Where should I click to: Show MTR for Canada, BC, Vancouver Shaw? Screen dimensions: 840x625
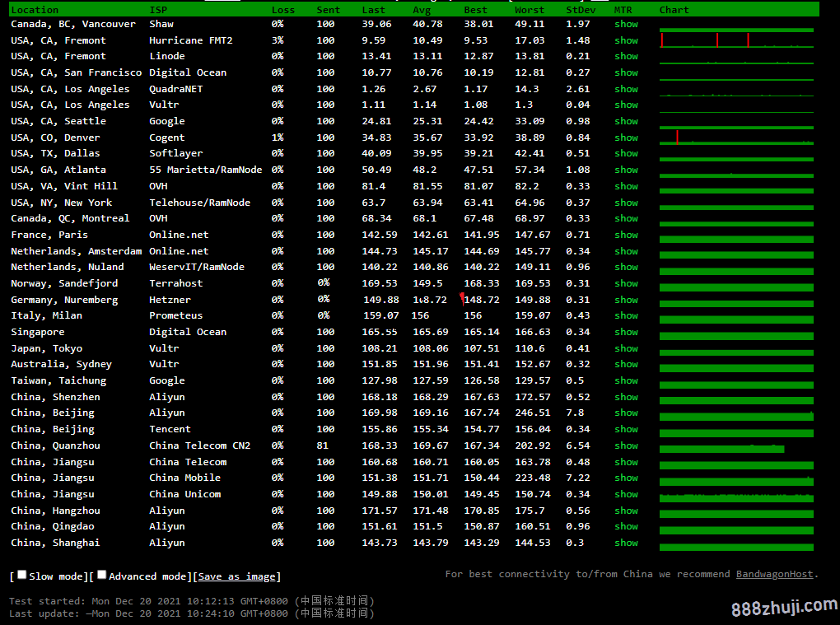click(x=626, y=24)
